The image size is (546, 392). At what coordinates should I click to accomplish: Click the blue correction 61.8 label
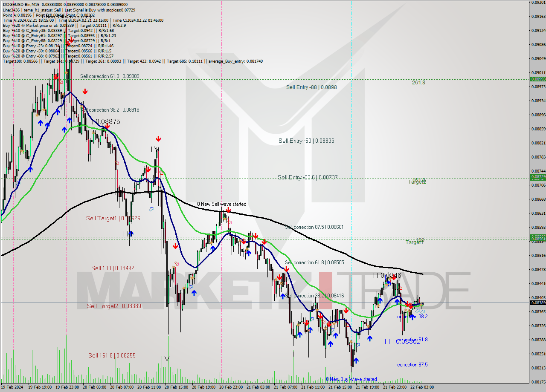click(x=412, y=340)
